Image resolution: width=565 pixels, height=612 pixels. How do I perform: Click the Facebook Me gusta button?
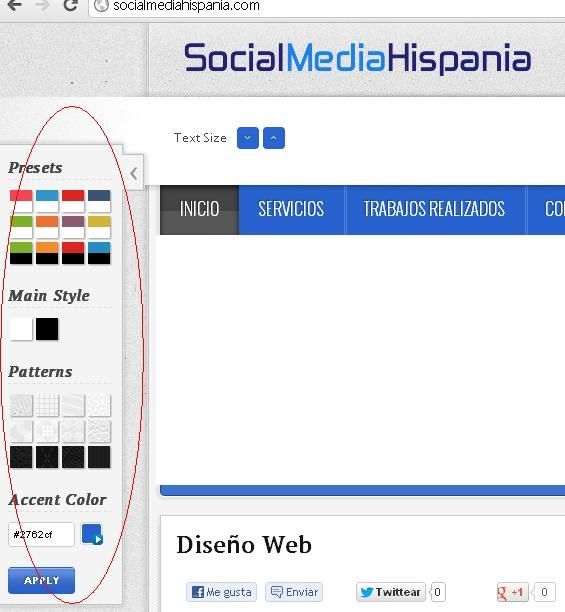pyautogui.click(x=222, y=592)
